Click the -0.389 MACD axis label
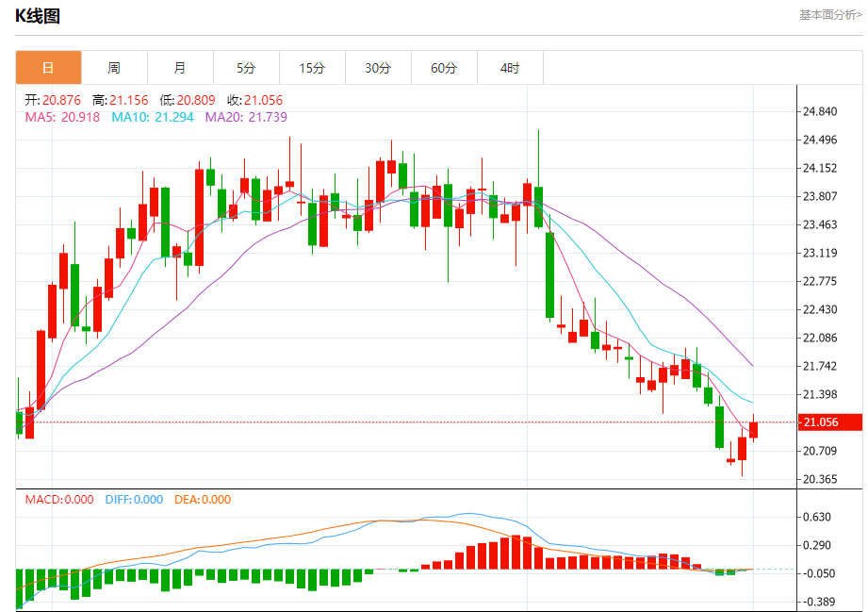Viewport: 868px width, 612px height. coord(819,602)
